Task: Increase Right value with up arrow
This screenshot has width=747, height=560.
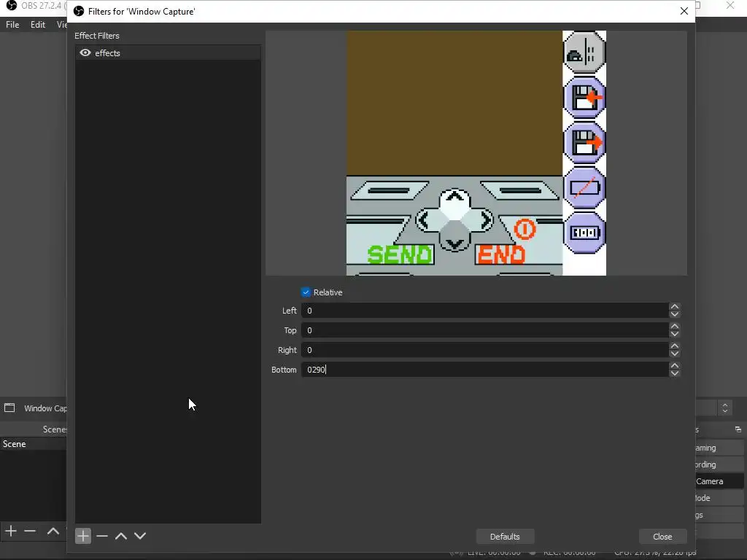Action: coord(675,346)
